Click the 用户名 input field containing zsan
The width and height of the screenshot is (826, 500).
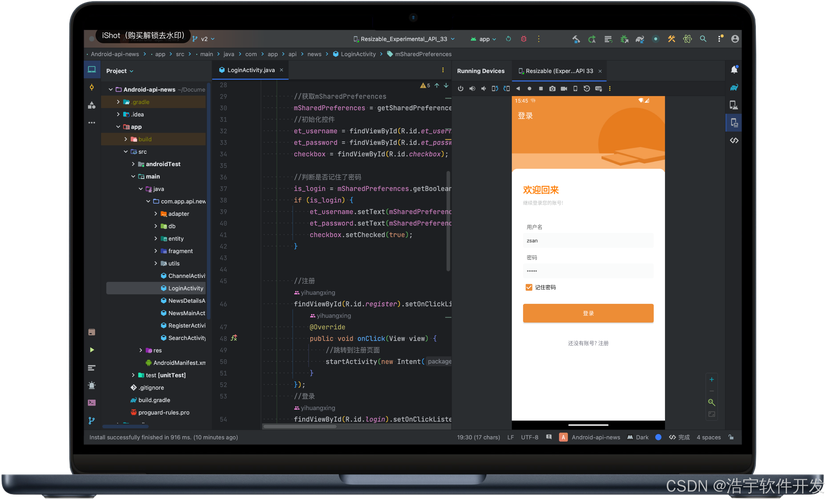pyautogui.click(x=588, y=241)
